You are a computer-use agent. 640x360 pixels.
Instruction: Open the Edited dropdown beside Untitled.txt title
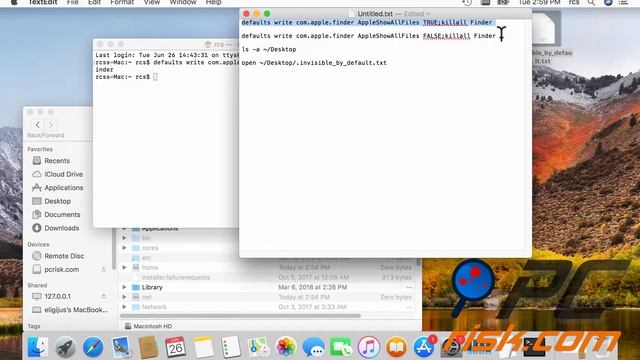416,14
